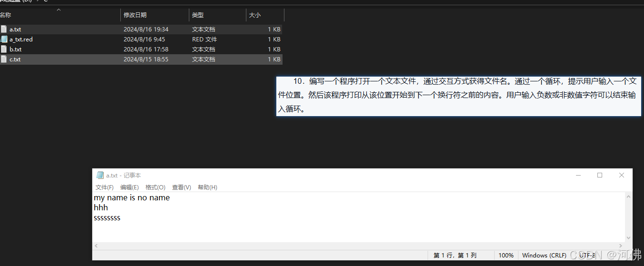
Task: Select the a_txt.red file icon
Action: pyautogui.click(x=4, y=39)
